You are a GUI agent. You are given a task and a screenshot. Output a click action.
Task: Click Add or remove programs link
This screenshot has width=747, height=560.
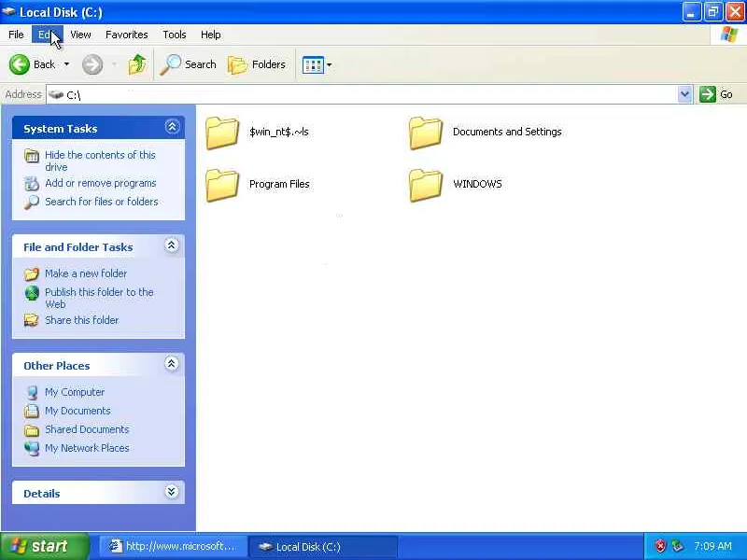[x=101, y=183]
